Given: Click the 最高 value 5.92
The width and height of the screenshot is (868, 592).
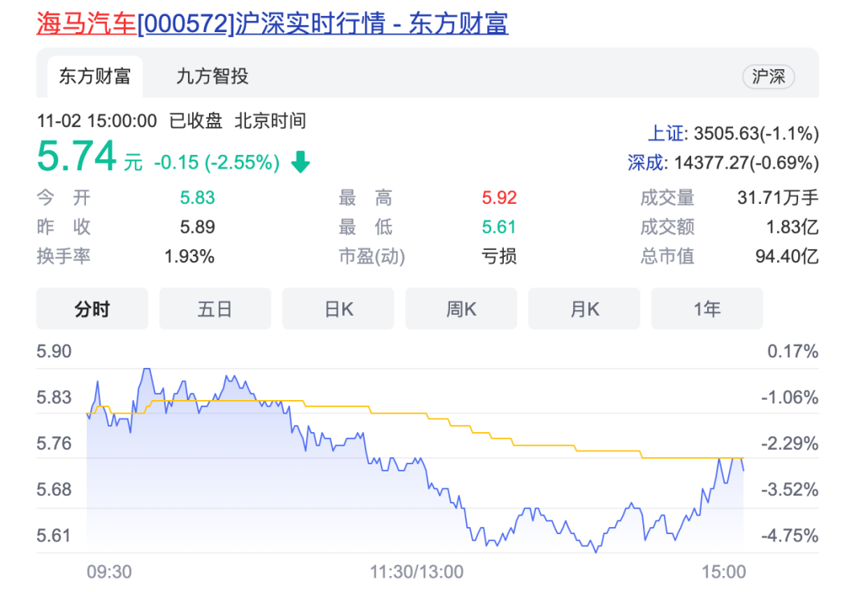Looking at the screenshot, I should coord(499,198).
